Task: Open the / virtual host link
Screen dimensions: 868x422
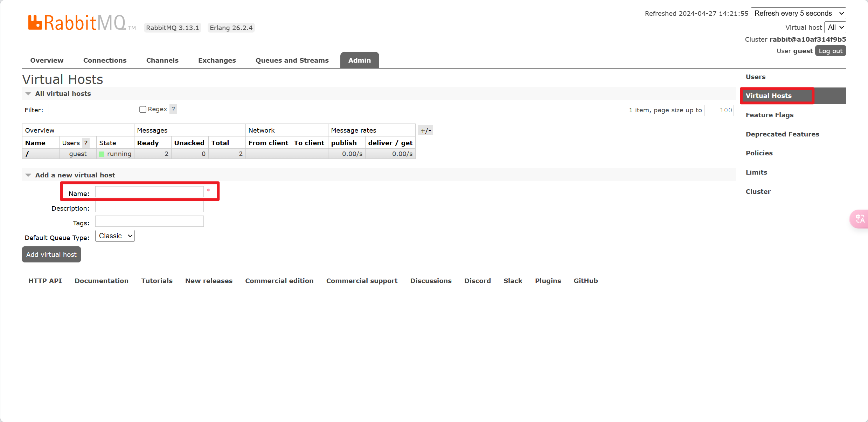Action: pyautogui.click(x=27, y=154)
